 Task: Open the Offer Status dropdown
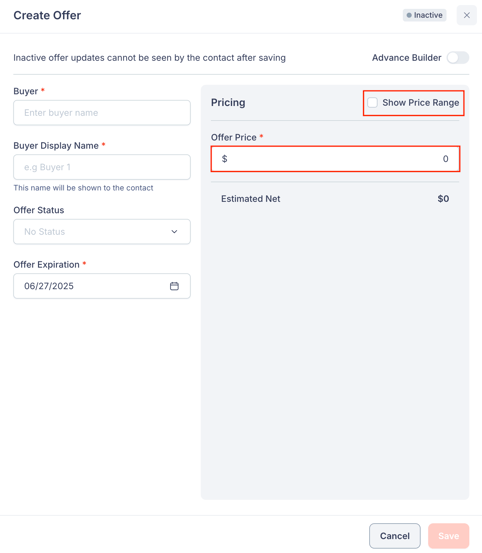pos(102,232)
